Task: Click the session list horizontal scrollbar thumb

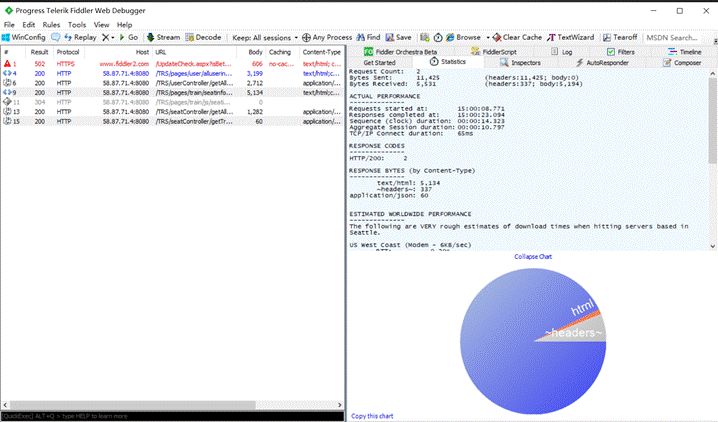Action: pos(133,405)
